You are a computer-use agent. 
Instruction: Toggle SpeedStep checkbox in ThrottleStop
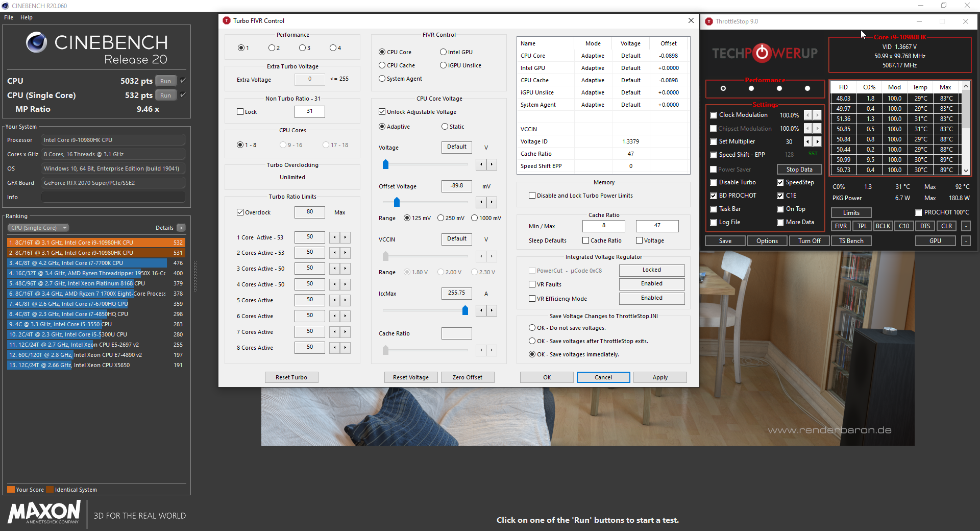(x=780, y=182)
